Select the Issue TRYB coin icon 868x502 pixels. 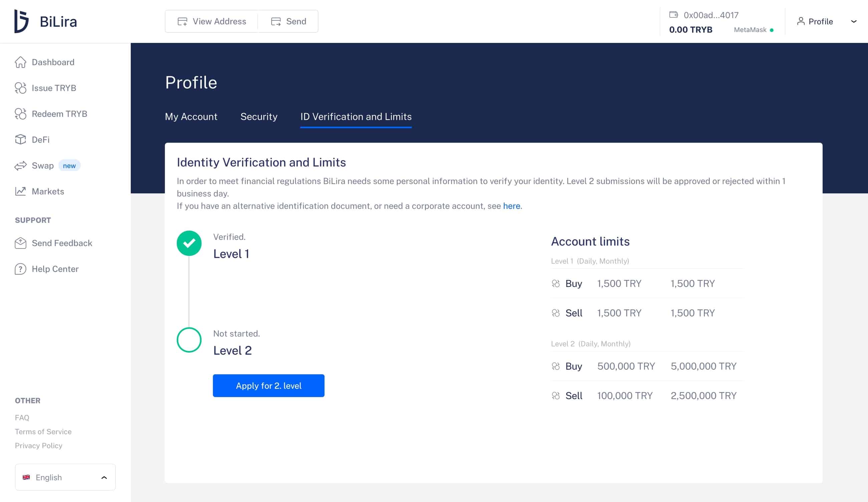point(21,88)
